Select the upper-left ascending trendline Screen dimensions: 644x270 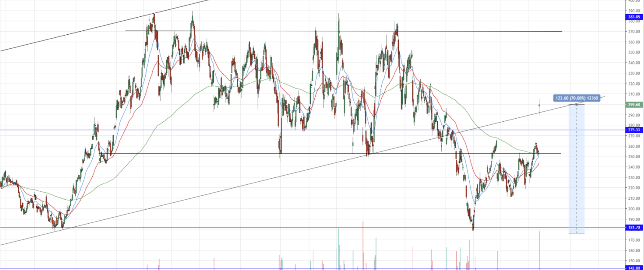tap(86, 30)
